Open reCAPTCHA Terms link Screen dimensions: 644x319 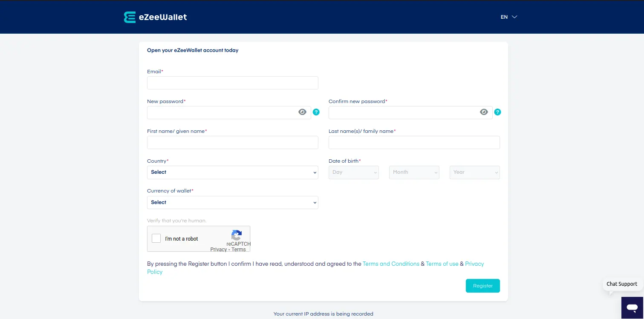pos(239,250)
